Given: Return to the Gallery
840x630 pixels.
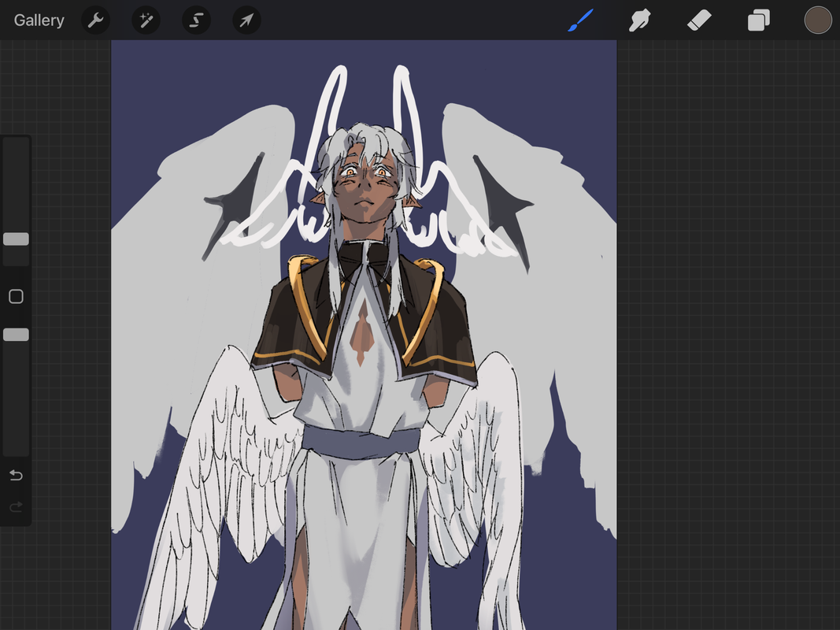Looking at the screenshot, I should (x=39, y=20).
